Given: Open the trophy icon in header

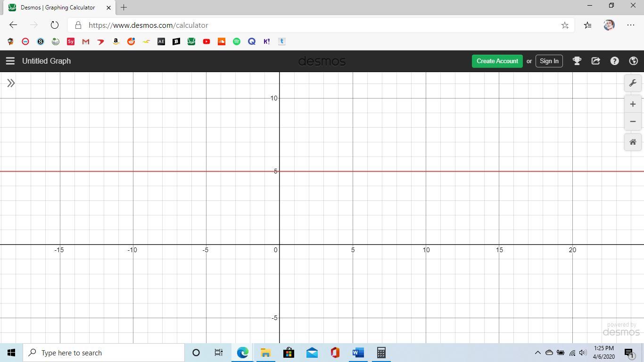Looking at the screenshot, I should [577, 61].
